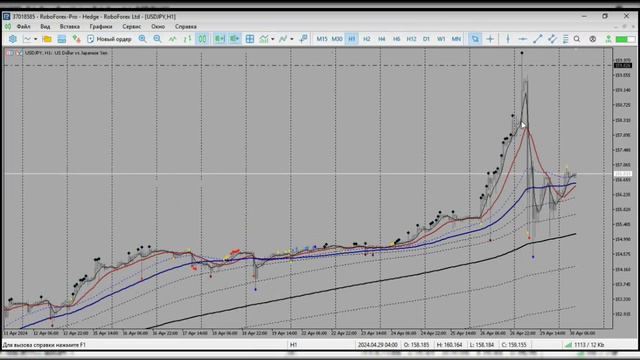Click the Новый ордер button
640x360 pixels.
coord(109,39)
